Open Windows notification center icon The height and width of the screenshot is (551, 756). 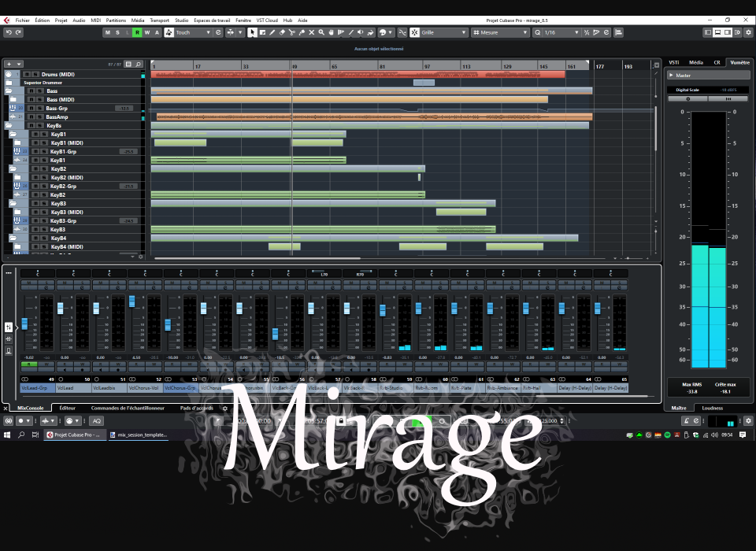(743, 435)
